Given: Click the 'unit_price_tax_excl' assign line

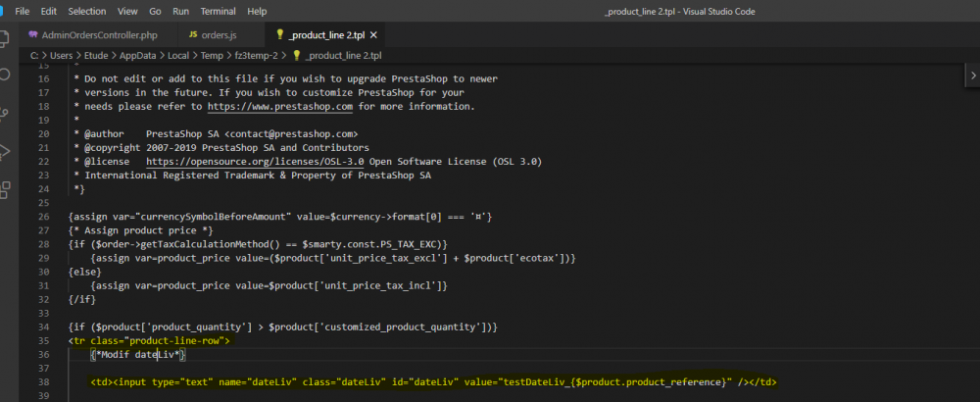Looking at the screenshot, I should click(333, 258).
